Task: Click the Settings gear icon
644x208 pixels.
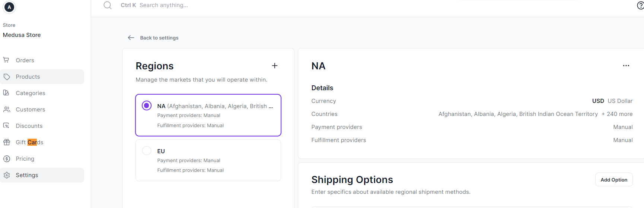Action: click(6, 175)
